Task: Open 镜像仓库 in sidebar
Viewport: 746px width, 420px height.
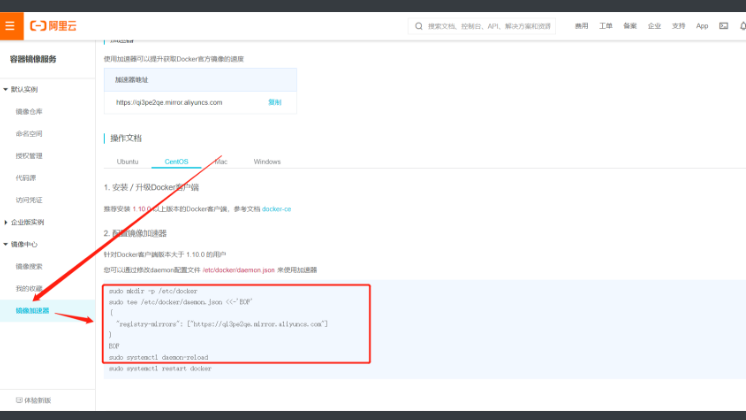Action: point(29,111)
